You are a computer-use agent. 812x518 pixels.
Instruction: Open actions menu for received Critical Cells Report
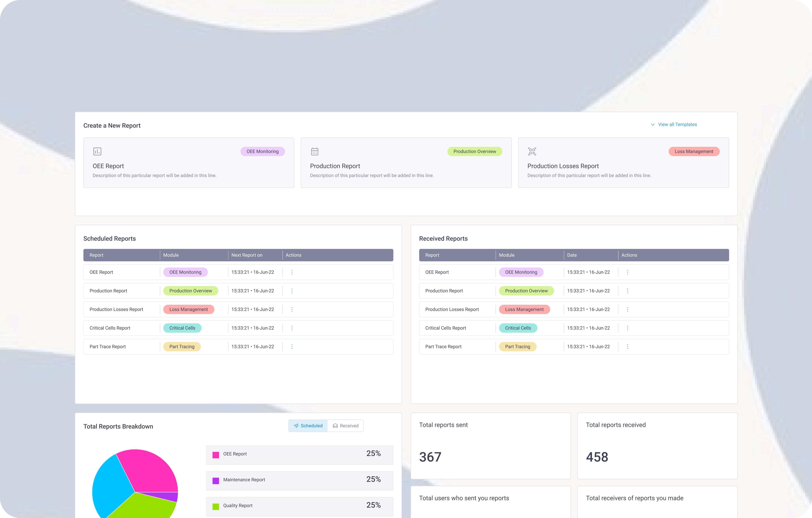tap(628, 328)
